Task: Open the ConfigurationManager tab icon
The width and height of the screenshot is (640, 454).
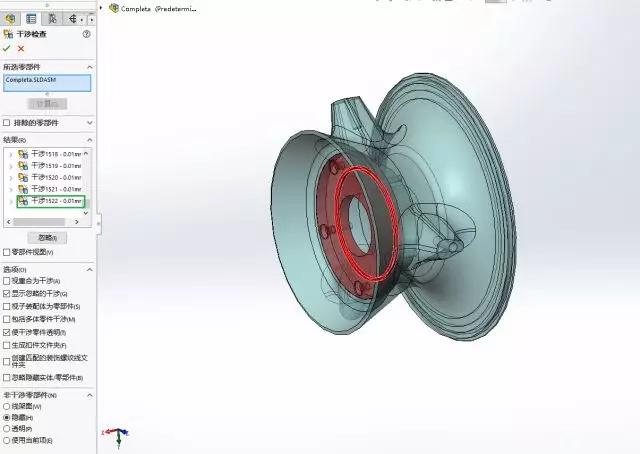Action: 52,18
